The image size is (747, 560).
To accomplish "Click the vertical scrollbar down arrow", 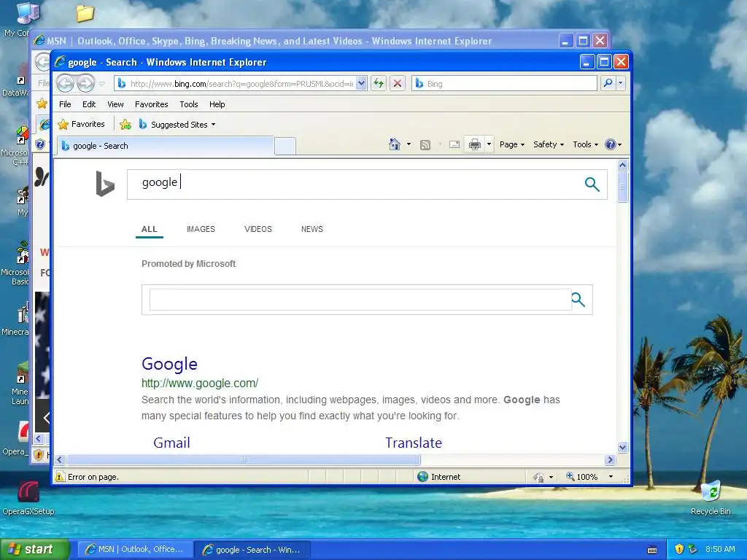I will 622,447.
